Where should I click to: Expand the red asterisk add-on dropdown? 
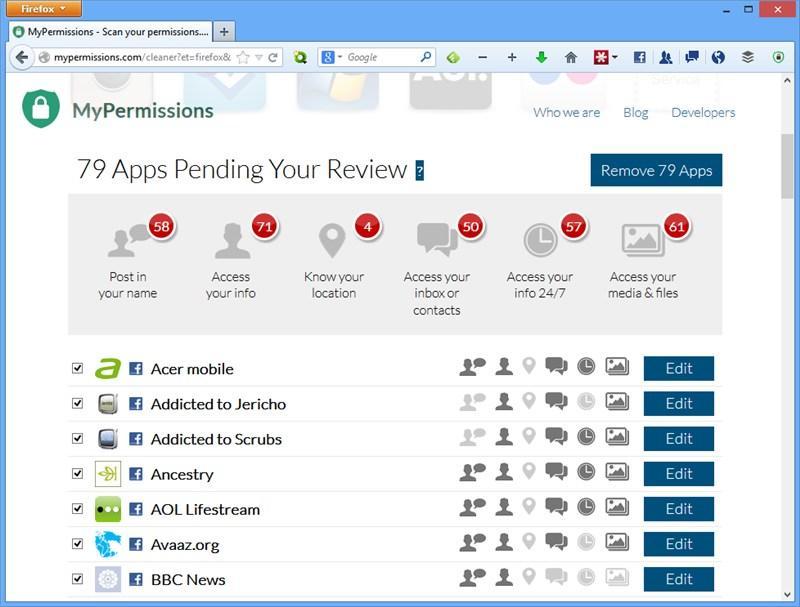click(615, 57)
